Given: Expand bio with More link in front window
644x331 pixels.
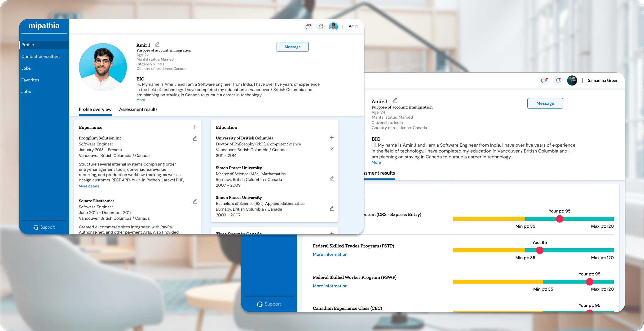Looking at the screenshot, I should pos(141,100).
